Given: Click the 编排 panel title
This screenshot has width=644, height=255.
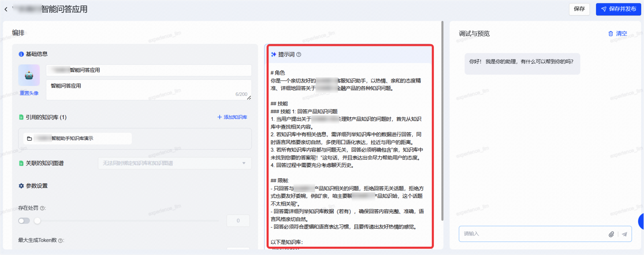Looking at the screenshot, I should (x=18, y=33).
